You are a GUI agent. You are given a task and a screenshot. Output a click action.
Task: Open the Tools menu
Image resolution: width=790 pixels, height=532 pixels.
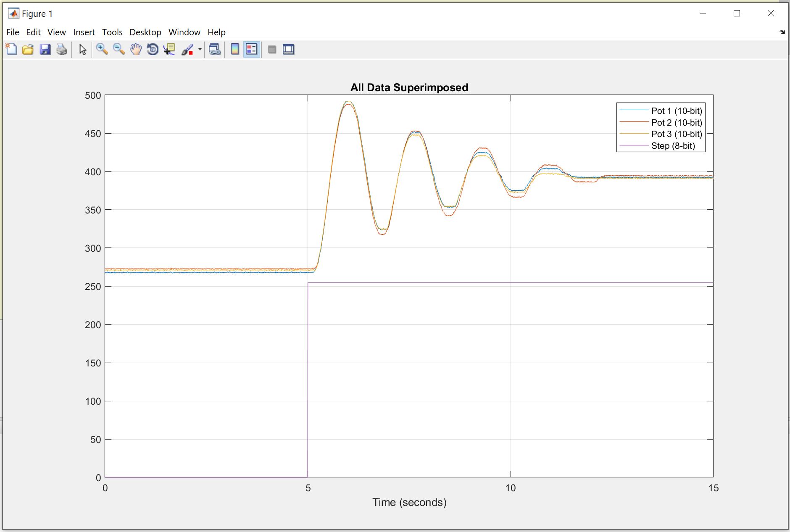point(112,32)
